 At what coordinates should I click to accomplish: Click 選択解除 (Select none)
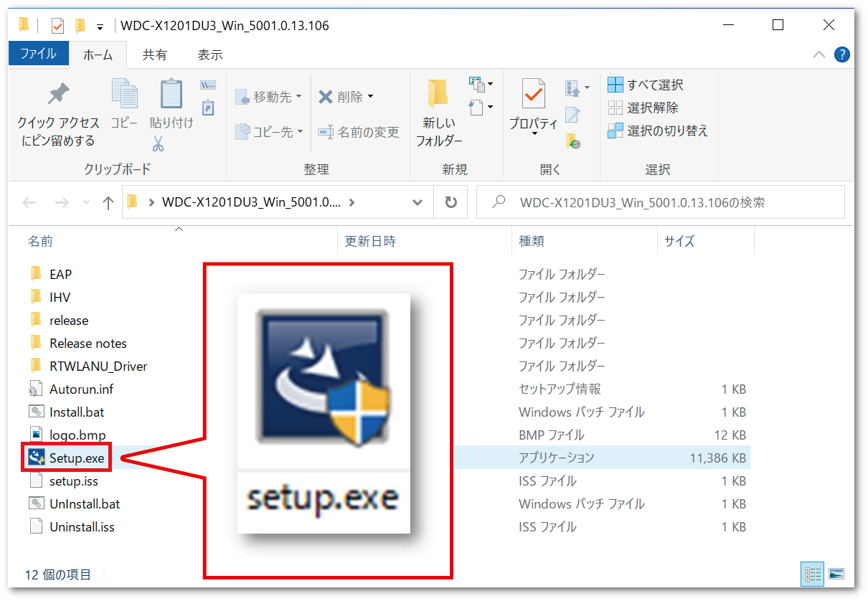pyautogui.click(x=642, y=108)
